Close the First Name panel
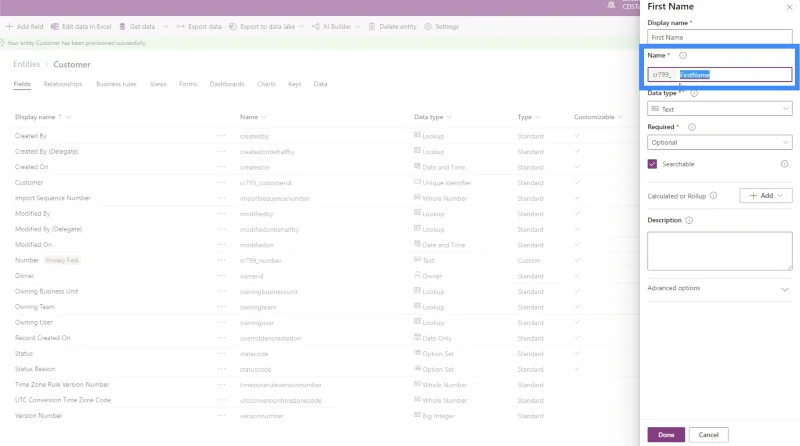Viewport: 800px width, 446px height. [789, 7]
